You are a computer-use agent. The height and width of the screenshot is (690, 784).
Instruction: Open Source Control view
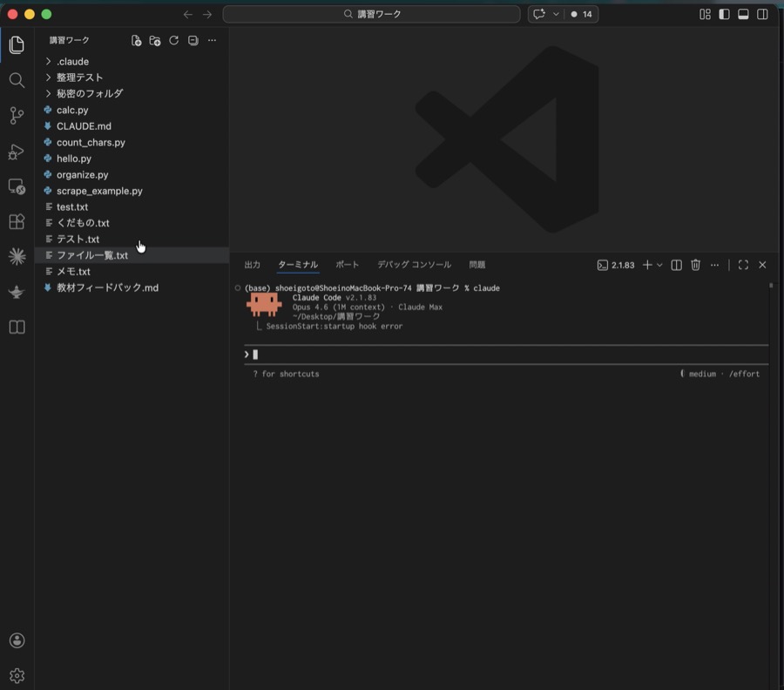coord(17,116)
